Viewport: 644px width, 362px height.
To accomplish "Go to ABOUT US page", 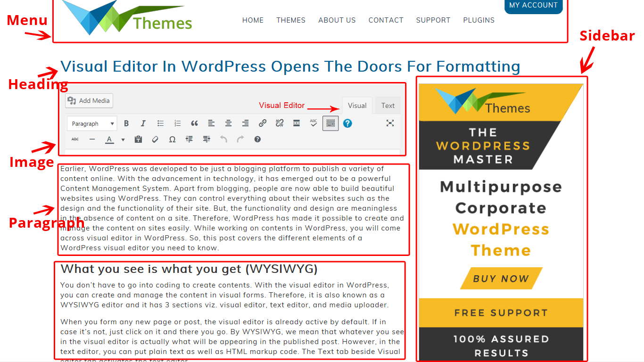I will pos(337,20).
